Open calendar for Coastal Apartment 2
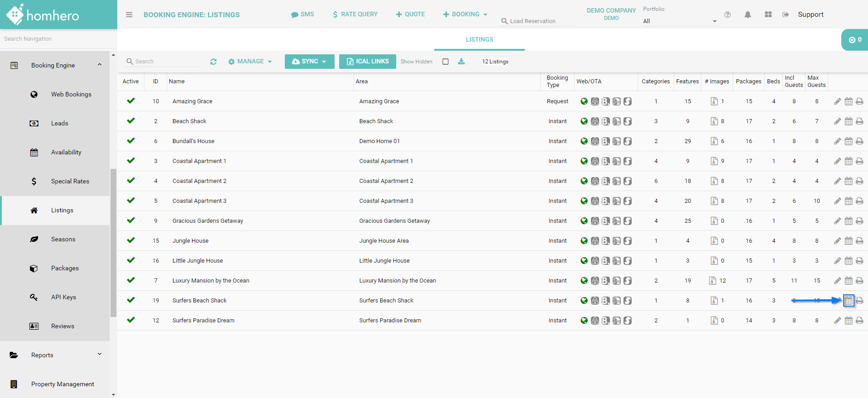Screen dimensions: 868x398 pyautogui.click(x=849, y=181)
